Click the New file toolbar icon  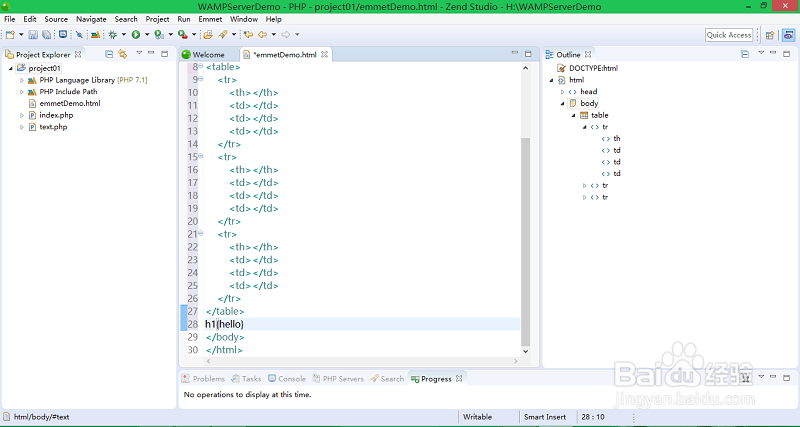10,35
